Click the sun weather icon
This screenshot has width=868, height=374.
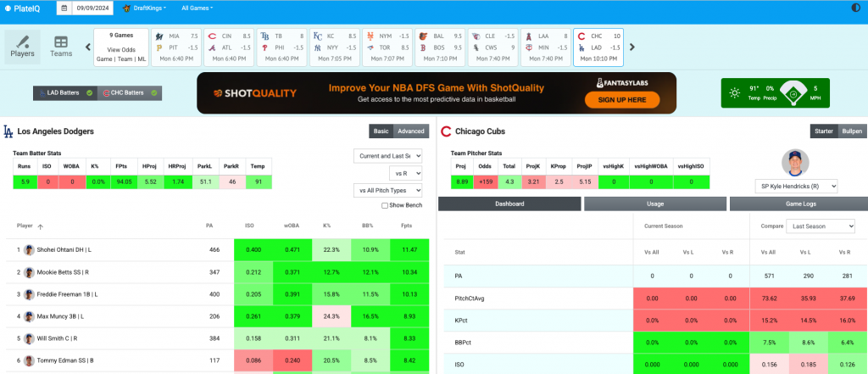[735, 93]
